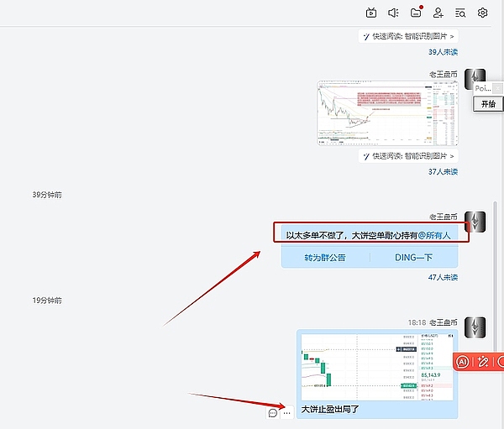Open the group files folder icon
504x429 pixels.
[416, 13]
